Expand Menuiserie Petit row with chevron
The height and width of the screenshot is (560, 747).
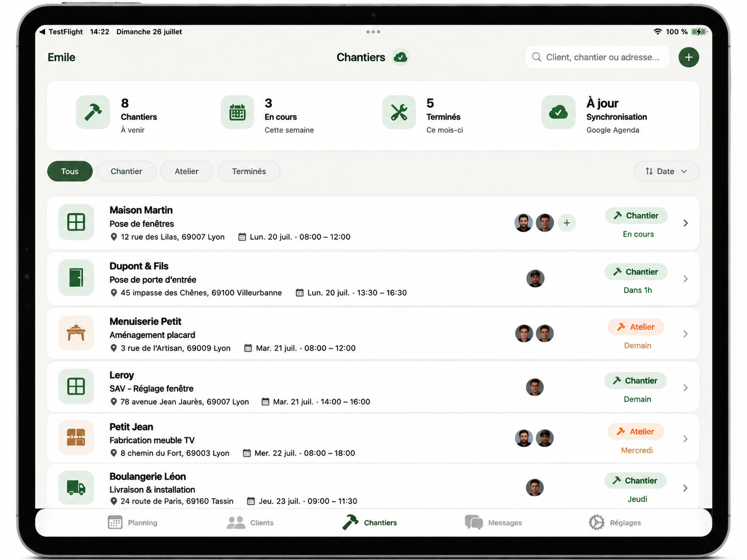[686, 334]
